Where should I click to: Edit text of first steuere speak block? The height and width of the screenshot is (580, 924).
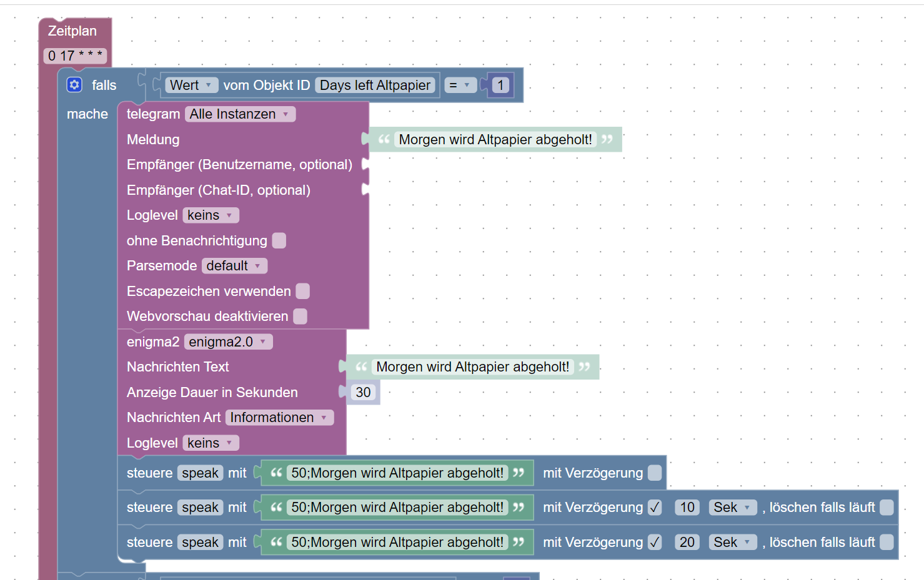click(x=397, y=473)
